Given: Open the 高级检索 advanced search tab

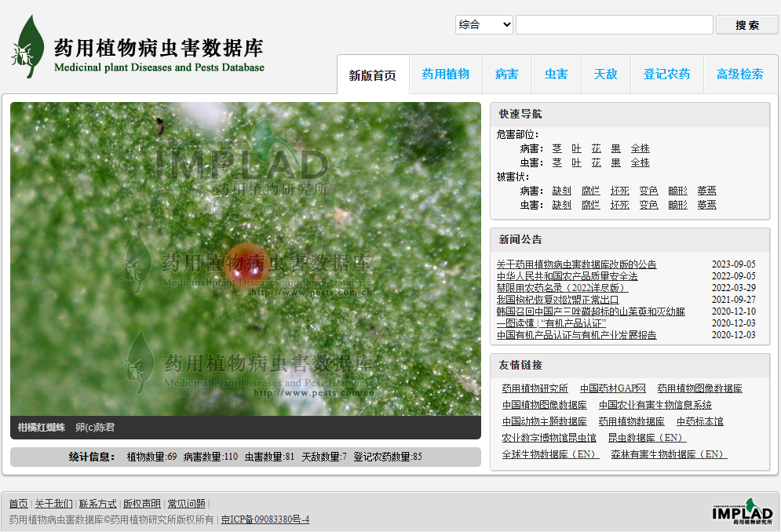Looking at the screenshot, I should [x=740, y=75].
